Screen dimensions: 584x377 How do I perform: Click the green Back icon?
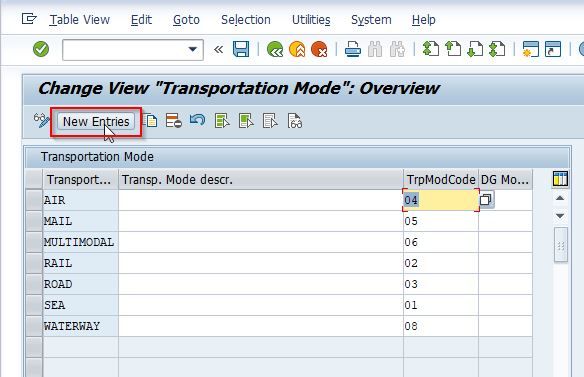coord(275,49)
